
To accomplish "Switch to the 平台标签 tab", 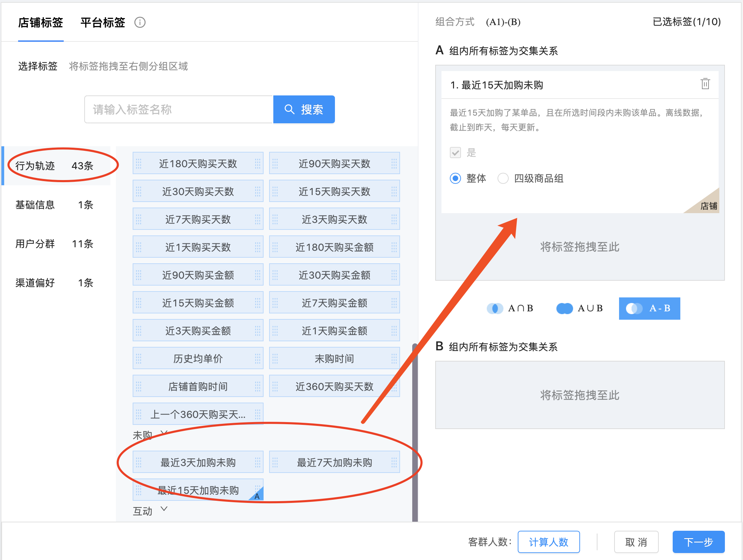I will pyautogui.click(x=103, y=23).
